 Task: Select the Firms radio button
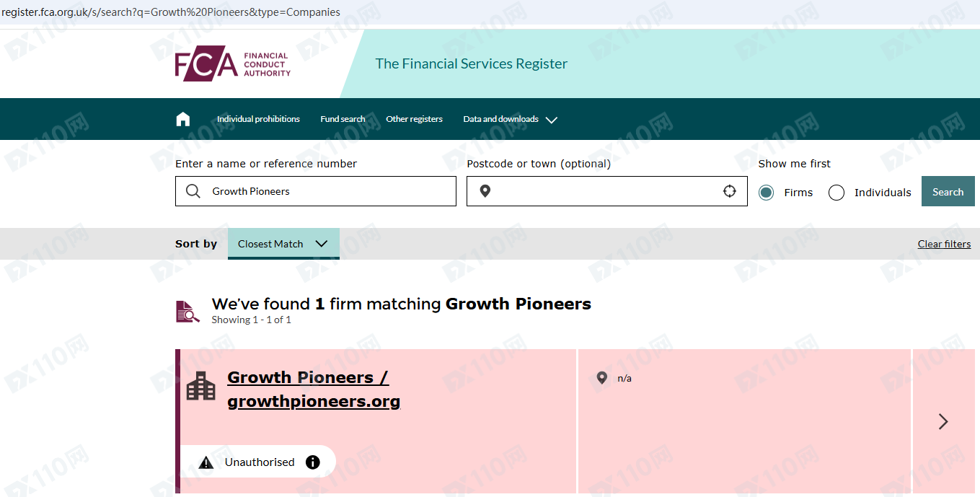click(766, 193)
